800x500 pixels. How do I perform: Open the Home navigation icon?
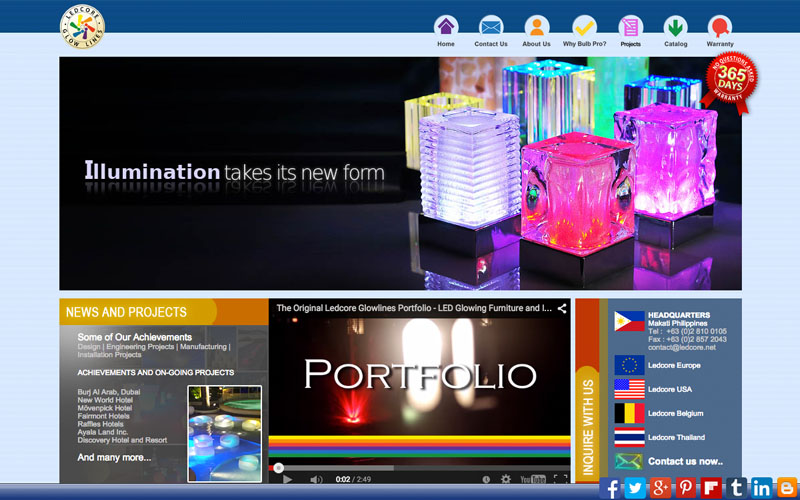pyautogui.click(x=446, y=27)
